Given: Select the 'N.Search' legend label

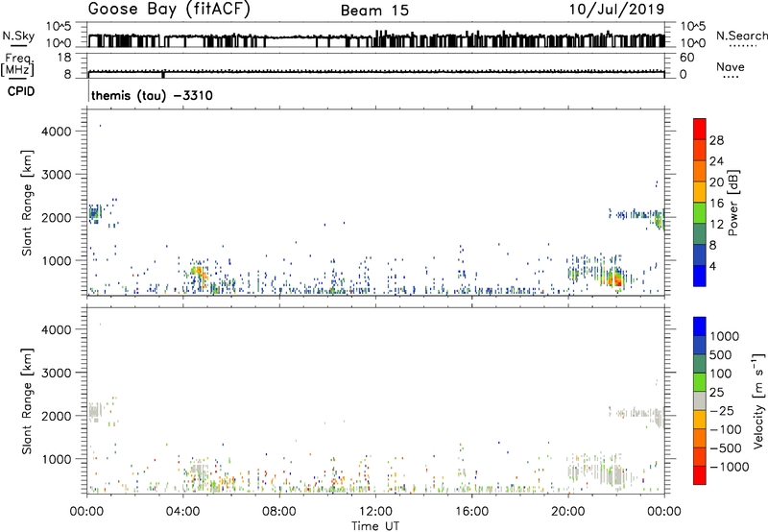Looking at the screenshot, I should [x=741, y=36].
